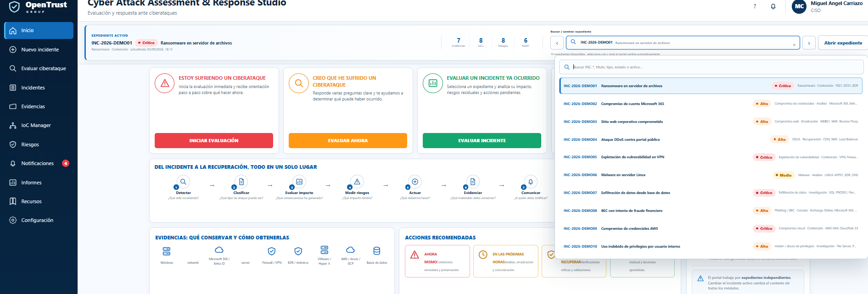Image resolution: width=868 pixels, height=294 pixels.
Task: Open the help question mark icon
Action: tap(755, 6)
